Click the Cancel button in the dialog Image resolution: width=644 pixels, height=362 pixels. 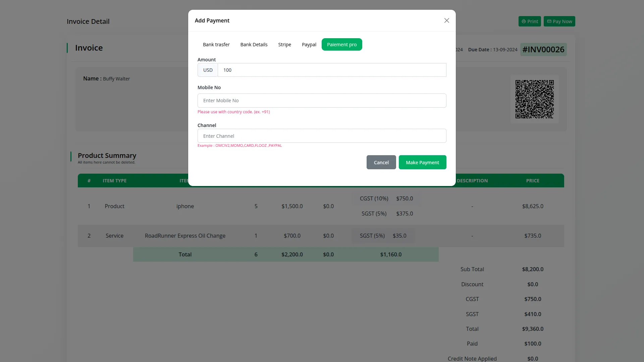[381, 162]
